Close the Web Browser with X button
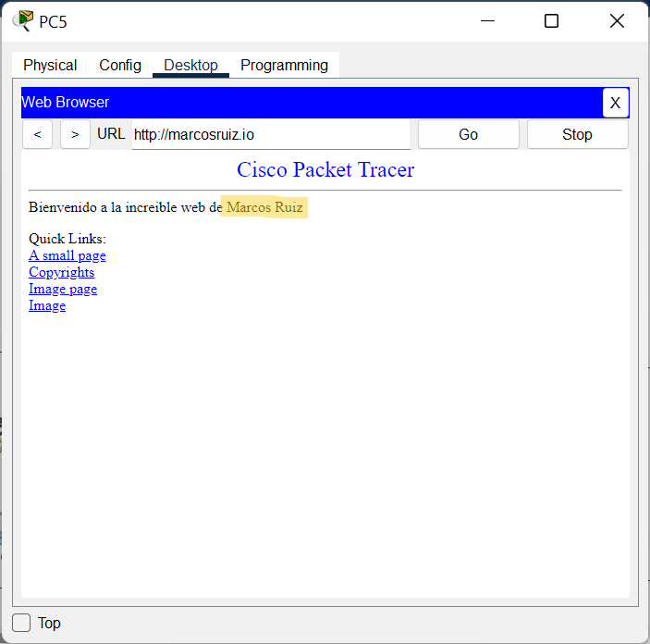This screenshot has height=644, width=650. (615, 103)
